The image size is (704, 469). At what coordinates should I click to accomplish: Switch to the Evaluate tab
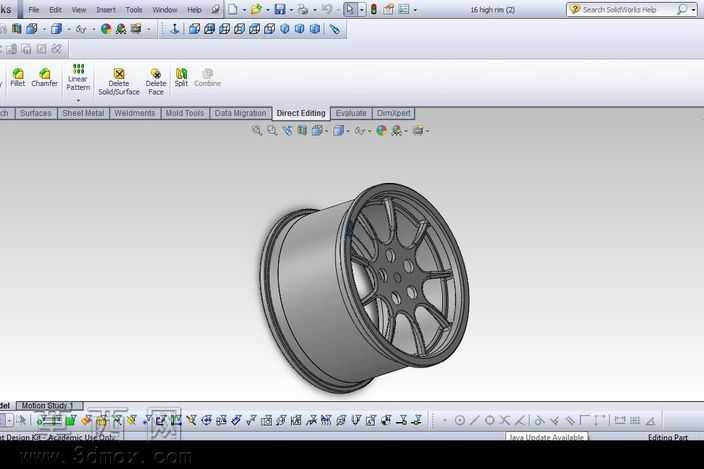(x=351, y=113)
